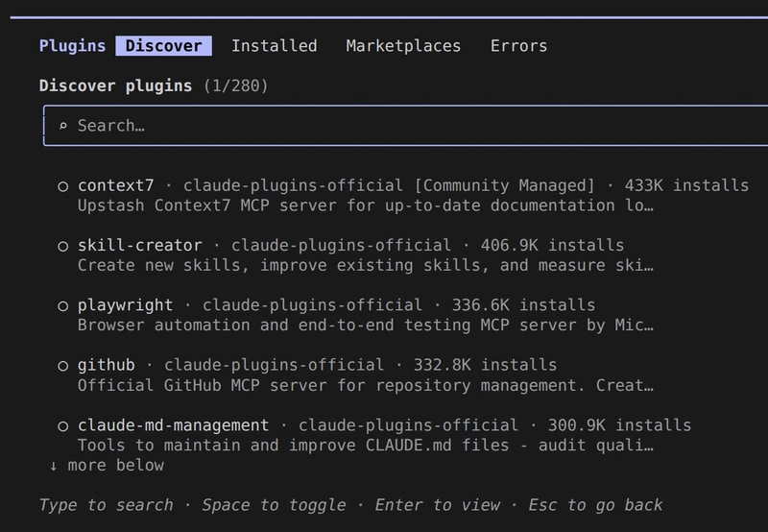Select the github plugin name

(107, 366)
